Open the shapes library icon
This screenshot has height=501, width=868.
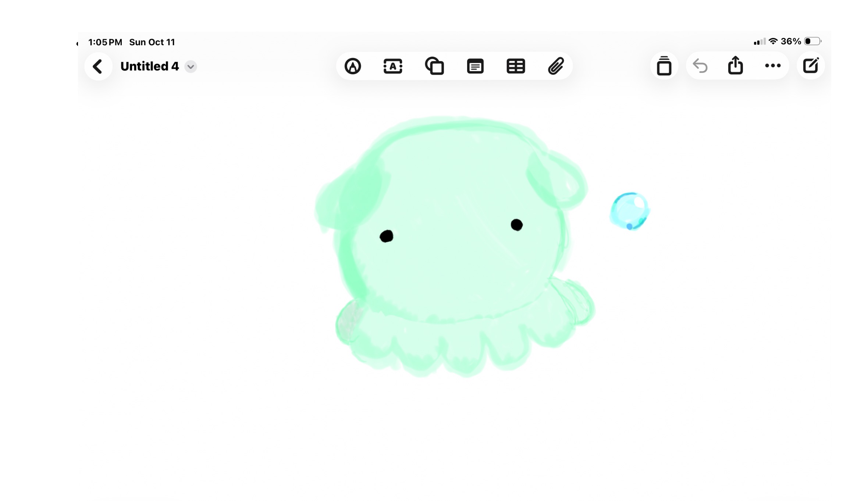point(434,66)
